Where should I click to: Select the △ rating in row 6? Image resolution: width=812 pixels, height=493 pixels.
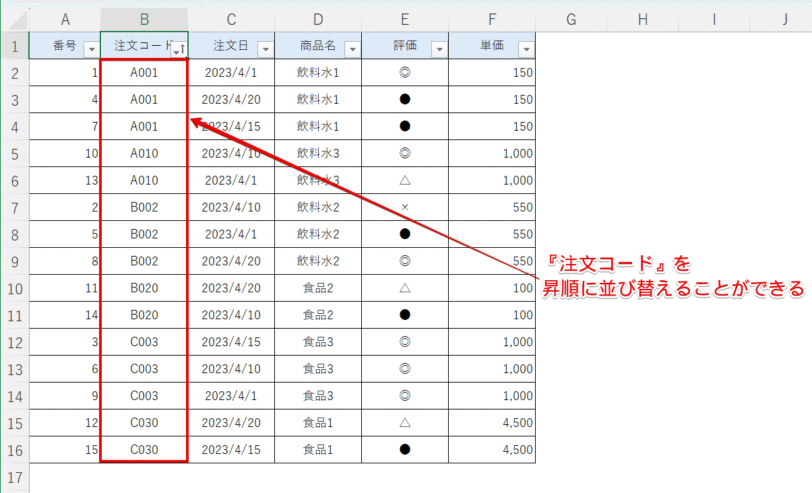click(405, 180)
